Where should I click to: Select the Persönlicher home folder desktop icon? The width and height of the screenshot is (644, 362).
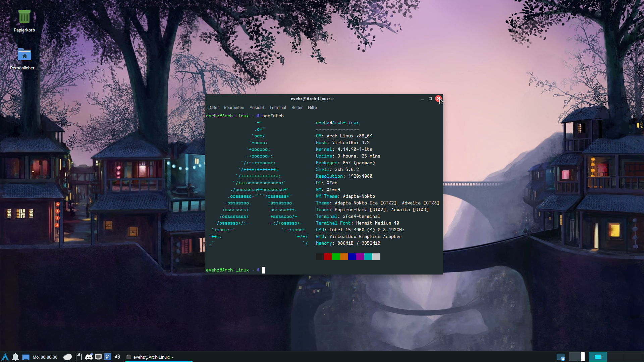click(x=24, y=59)
